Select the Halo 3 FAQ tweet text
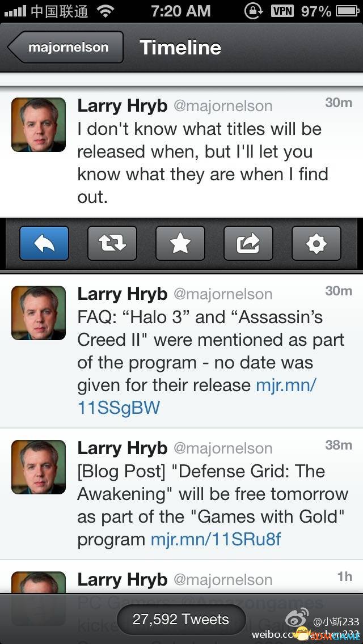 pyautogui.click(x=211, y=362)
